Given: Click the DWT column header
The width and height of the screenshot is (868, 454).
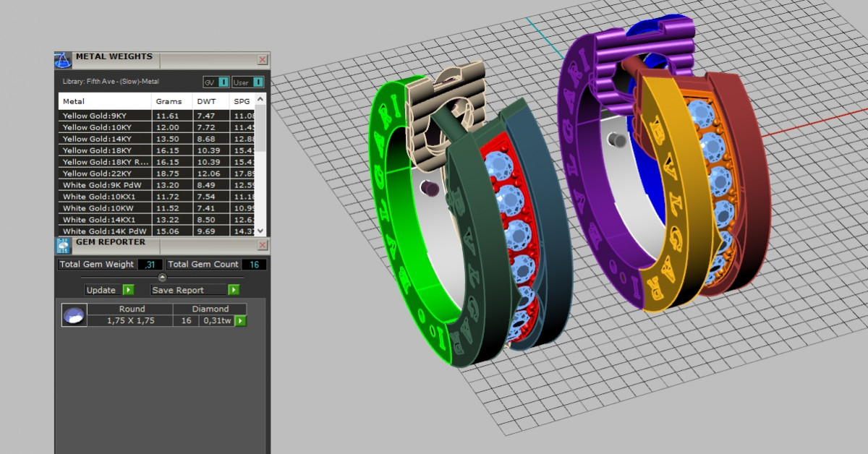Looking at the screenshot, I should coord(210,101).
